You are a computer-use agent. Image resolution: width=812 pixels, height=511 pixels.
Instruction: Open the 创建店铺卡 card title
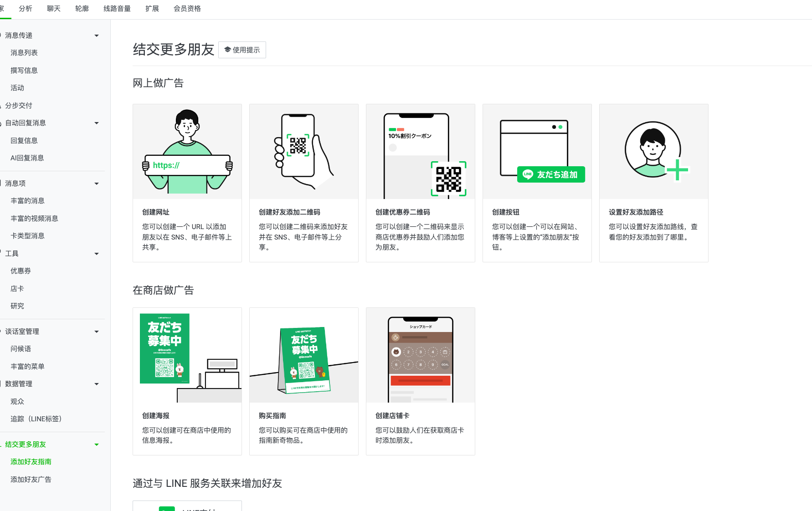(x=392, y=416)
